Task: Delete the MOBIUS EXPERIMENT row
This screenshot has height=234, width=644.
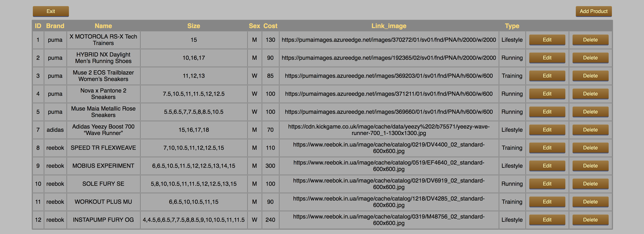Action: [x=590, y=166]
